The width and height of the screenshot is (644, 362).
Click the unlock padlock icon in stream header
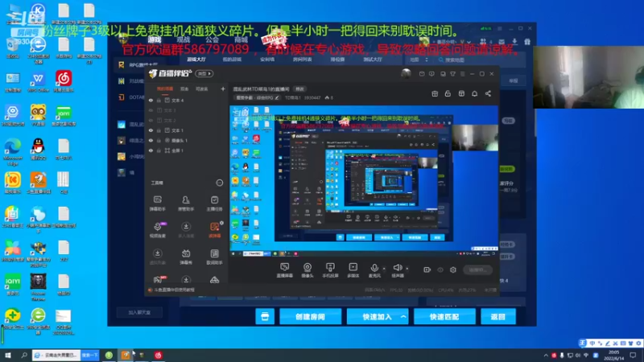point(448,93)
